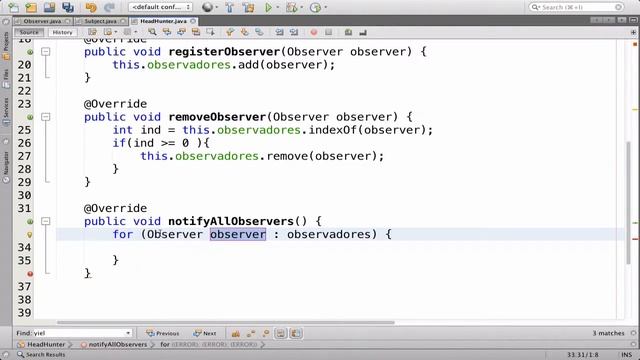The height and width of the screenshot is (360, 640).
Task: Click the Debug Project icon
Action: tap(291, 7)
